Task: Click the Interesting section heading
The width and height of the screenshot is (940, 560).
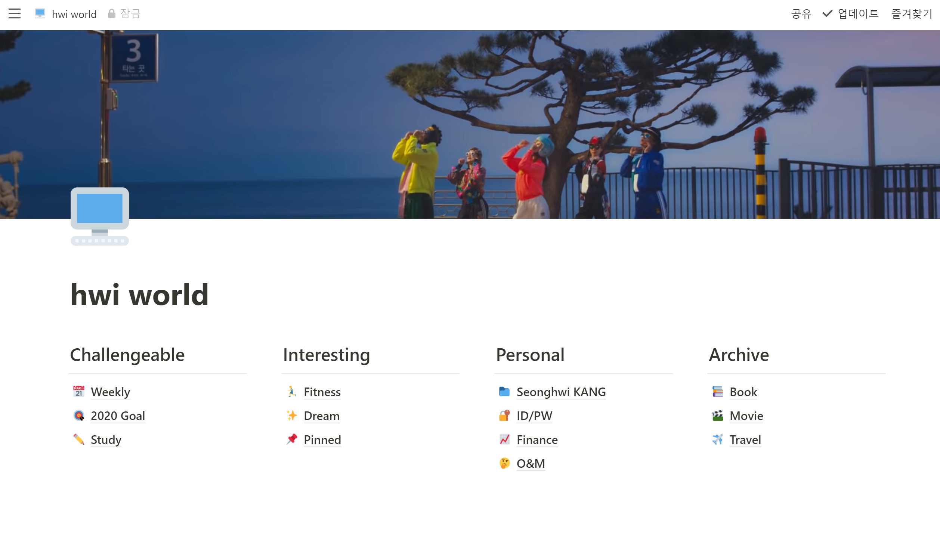Action: 326,354
